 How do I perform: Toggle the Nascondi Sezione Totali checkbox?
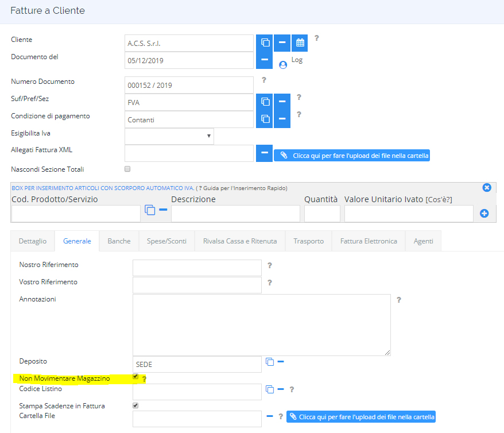(127, 169)
